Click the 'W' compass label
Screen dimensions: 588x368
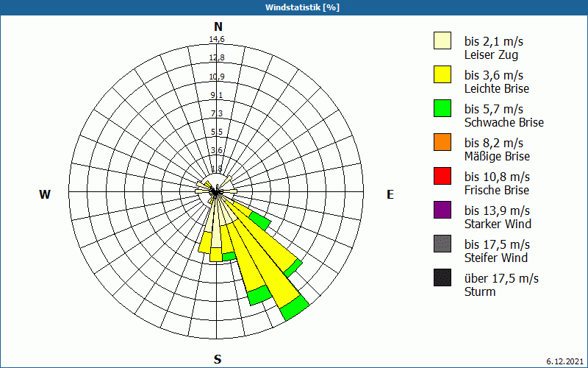pos(45,194)
